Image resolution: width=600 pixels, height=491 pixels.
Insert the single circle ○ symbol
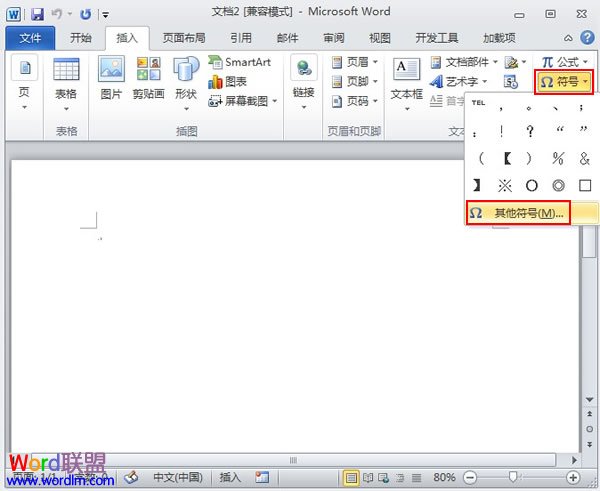point(532,186)
